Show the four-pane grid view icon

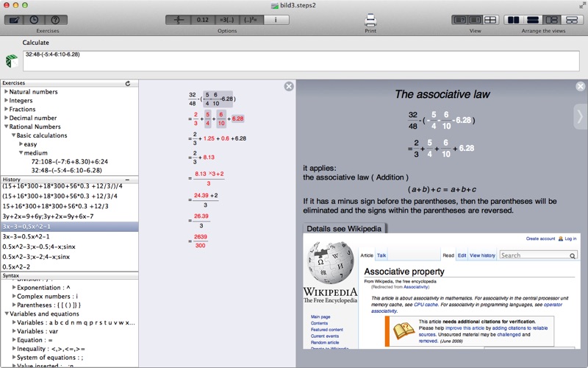pos(490,20)
